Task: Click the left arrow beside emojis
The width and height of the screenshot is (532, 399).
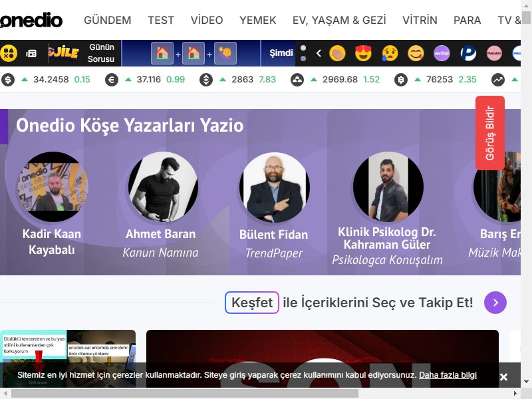Action: coord(319,53)
